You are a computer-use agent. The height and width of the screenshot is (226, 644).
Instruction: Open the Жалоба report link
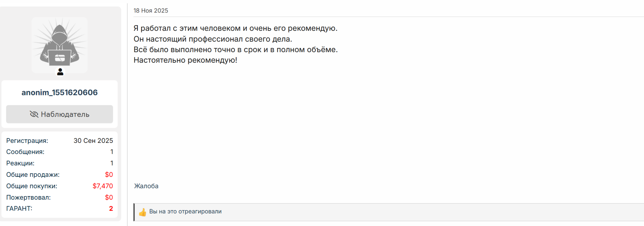(x=146, y=186)
